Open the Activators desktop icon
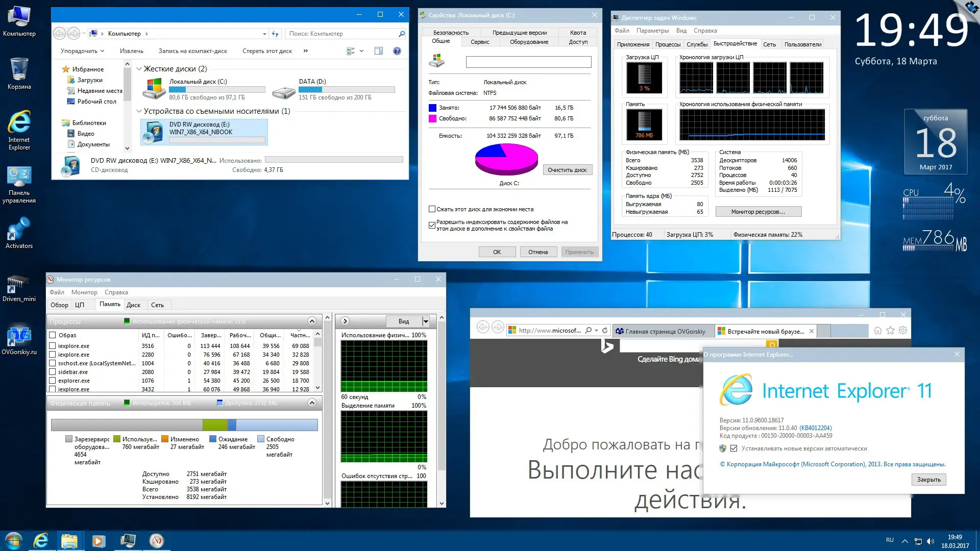Image resolution: width=980 pixels, height=551 pixels. (x=19, y=231)
